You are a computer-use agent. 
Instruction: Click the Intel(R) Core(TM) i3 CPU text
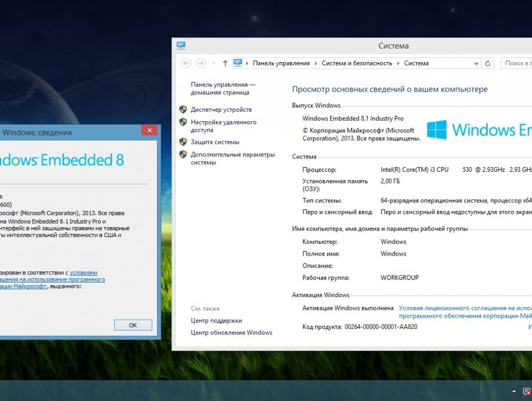point(414,170)
